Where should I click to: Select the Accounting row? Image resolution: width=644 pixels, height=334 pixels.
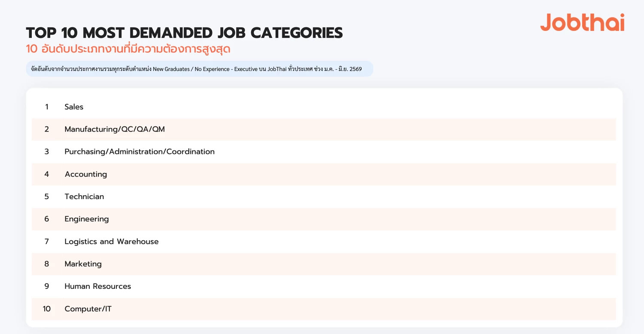pos(324,174)
